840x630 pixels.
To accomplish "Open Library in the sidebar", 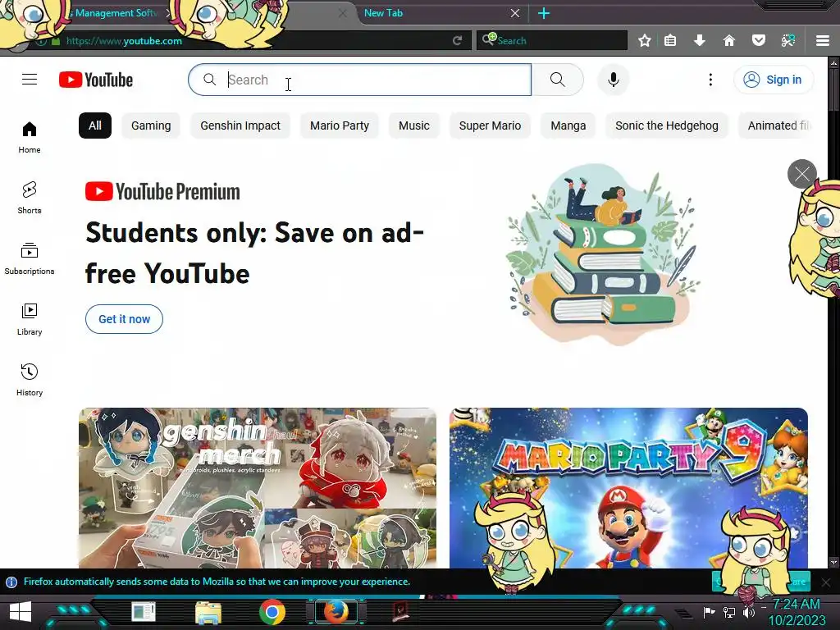I will coord(30,319).
